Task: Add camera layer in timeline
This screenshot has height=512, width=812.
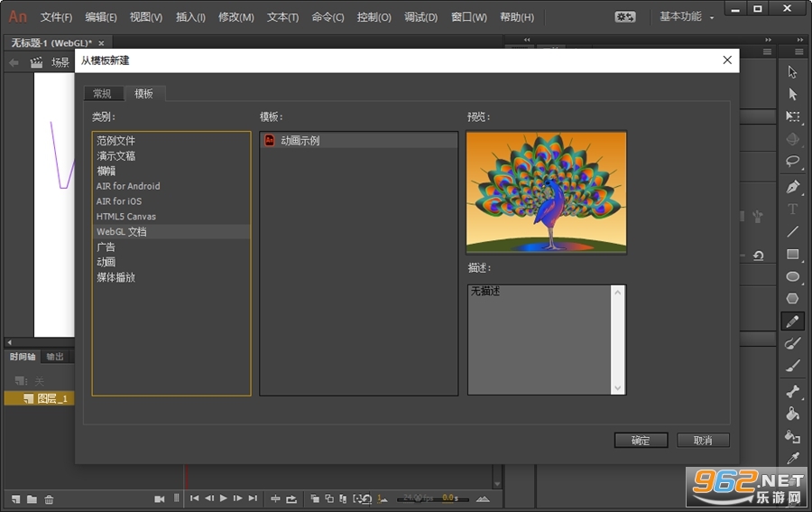Action: tap(160, 498)
